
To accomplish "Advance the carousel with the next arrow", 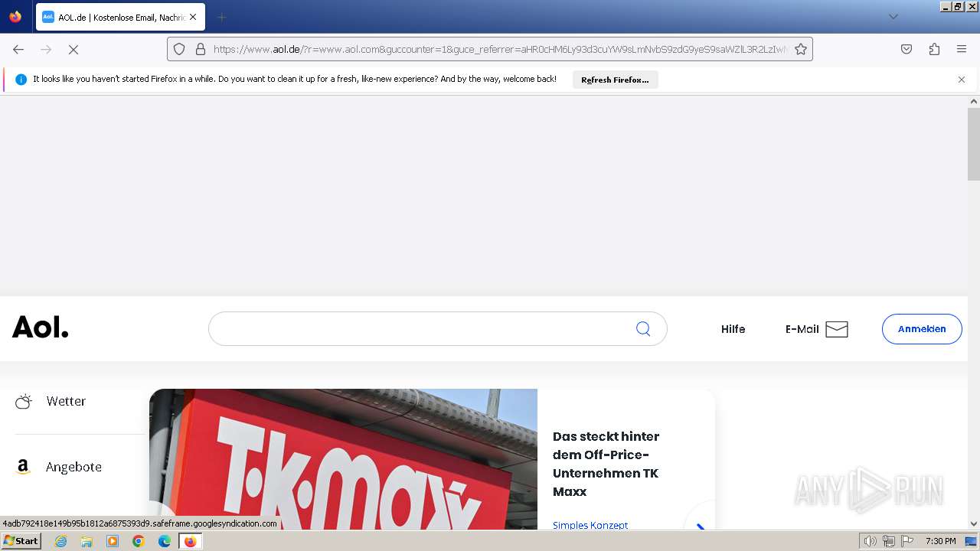I will click(700, 525).
